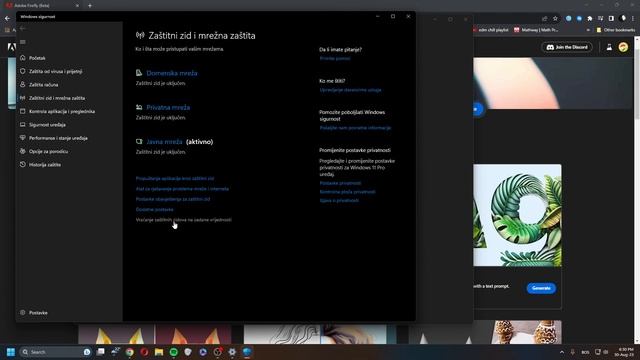Viewport: 640px width, 360px height.
Task: Click Join the Discord button in Firefly
Action: (567, 47)
